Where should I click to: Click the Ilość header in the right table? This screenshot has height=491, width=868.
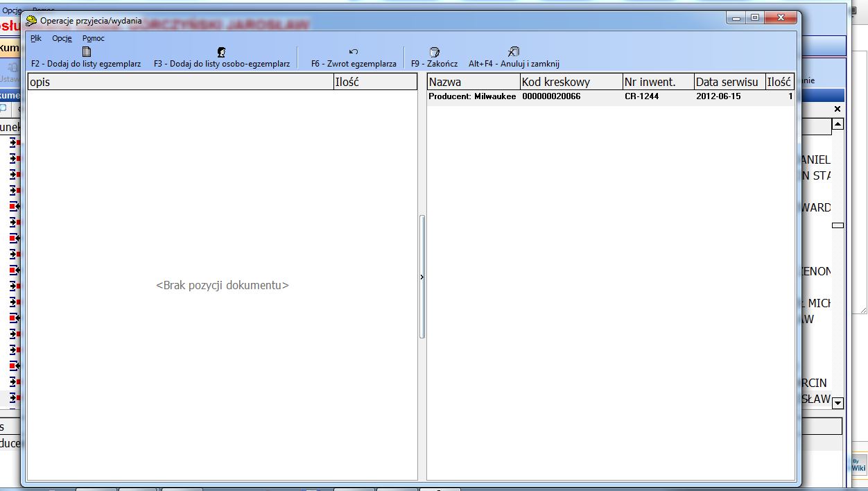point(780,82)
